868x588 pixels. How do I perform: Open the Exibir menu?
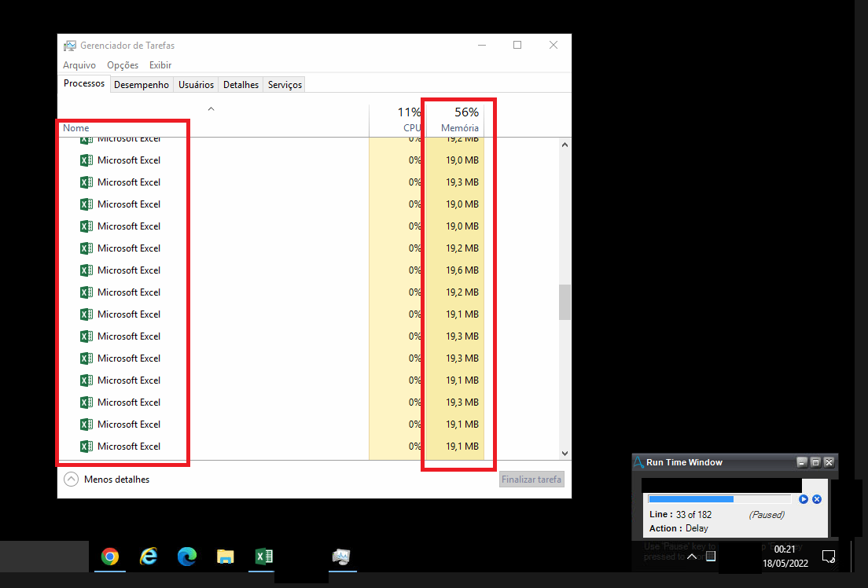pos(160,65)
